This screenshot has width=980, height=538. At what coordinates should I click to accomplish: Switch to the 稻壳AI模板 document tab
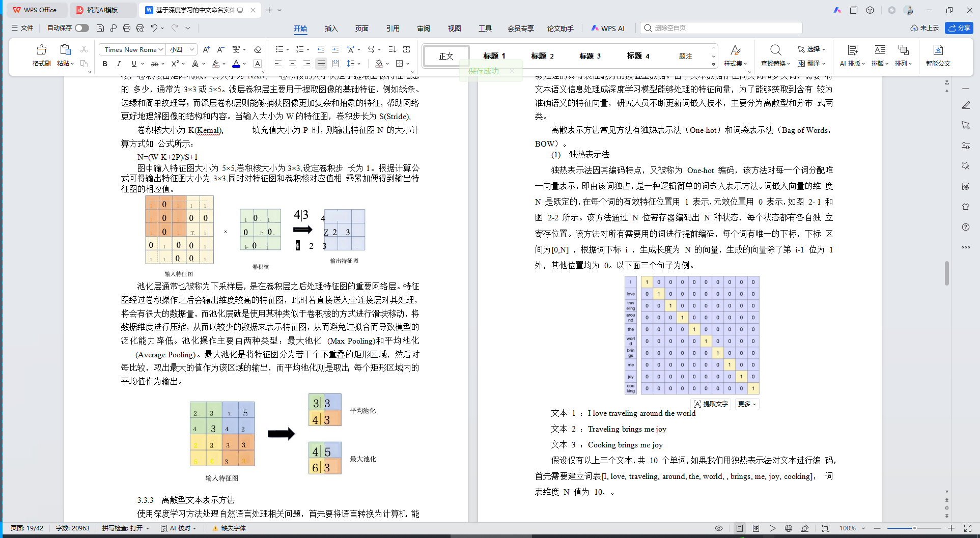pyautogui.click(x=102, y=10)
